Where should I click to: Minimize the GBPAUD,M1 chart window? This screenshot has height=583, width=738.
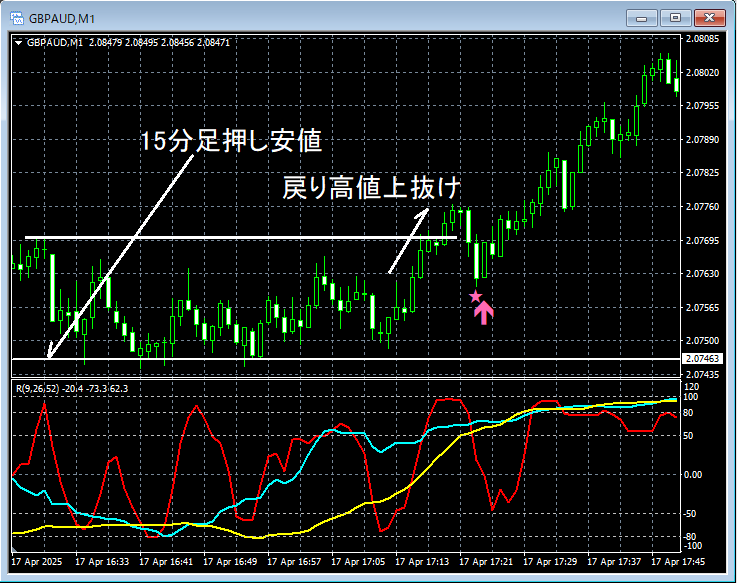641,18
